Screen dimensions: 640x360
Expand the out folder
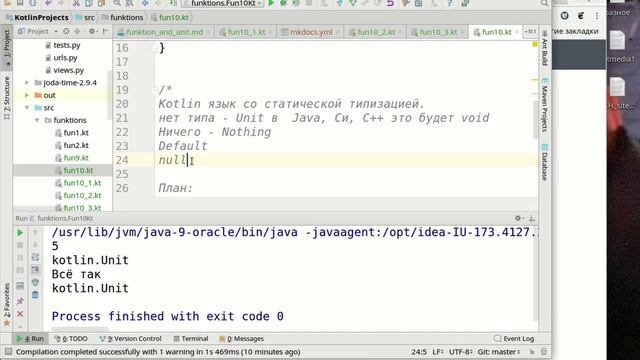pos(27,95)
